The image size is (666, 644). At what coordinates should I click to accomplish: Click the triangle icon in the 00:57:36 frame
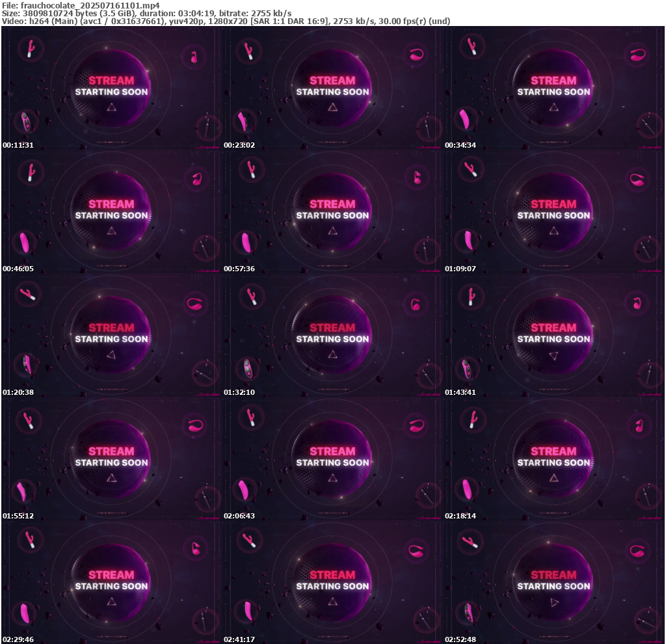coord(333,231)
